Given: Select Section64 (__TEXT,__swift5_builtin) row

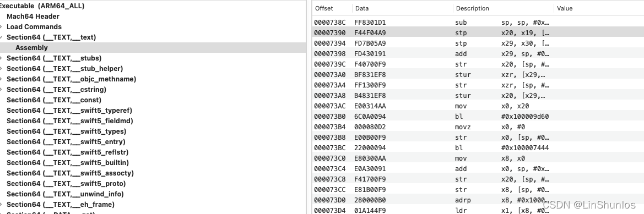Looking at the screenshot, I should click(x=68, y=163).
